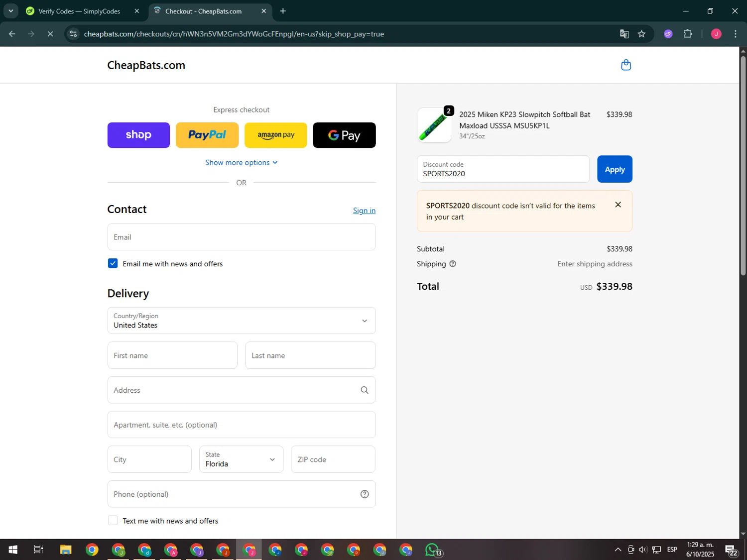The image size is (747, 560).
Task: Open the Chrome profile avatar
Action: click(x=716, y=34)
